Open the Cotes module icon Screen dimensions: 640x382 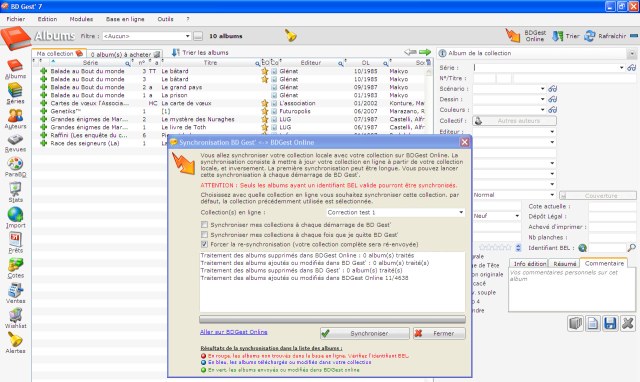coord(15,268)
